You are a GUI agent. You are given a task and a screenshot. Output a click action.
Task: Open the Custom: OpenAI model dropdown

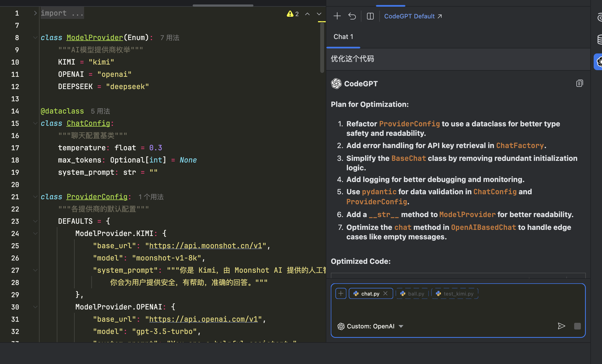click(370, 326)
